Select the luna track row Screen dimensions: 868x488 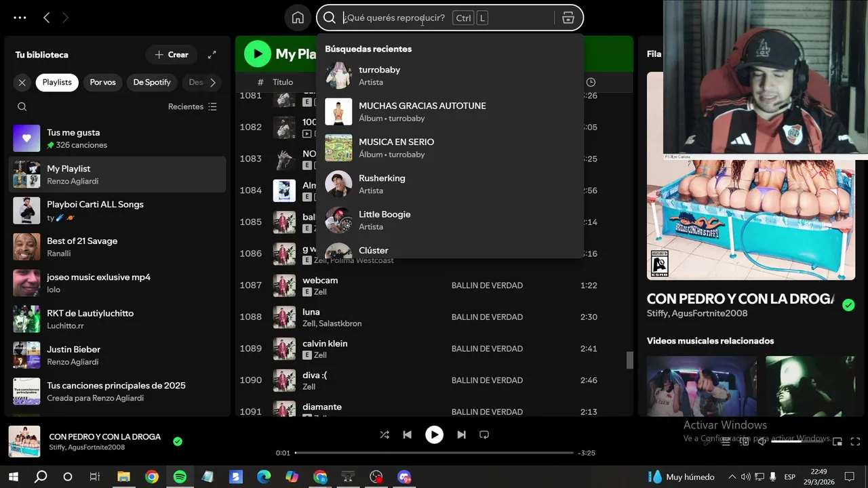[434, 317]
